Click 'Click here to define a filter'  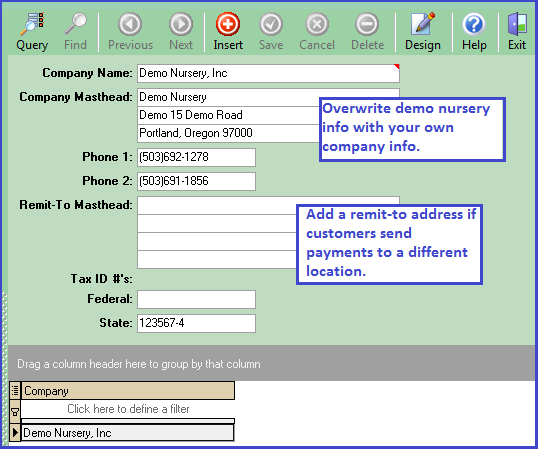tap(128, 409)
